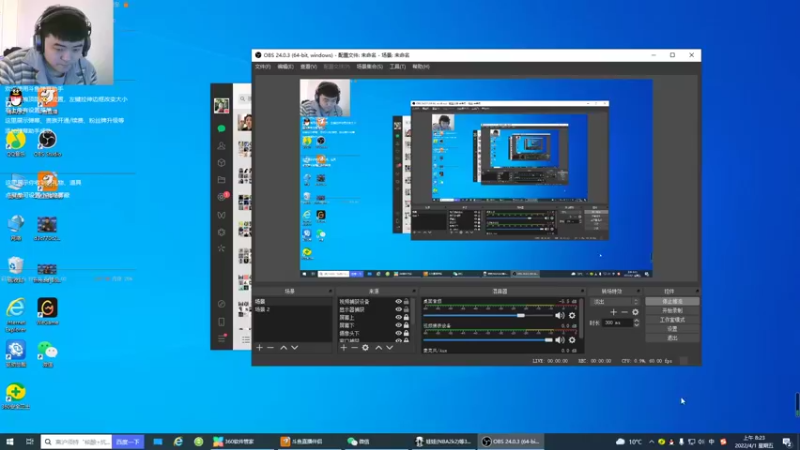Open WeChat files folder icon
The image size is (800, 450).
[x=221, y=180]
